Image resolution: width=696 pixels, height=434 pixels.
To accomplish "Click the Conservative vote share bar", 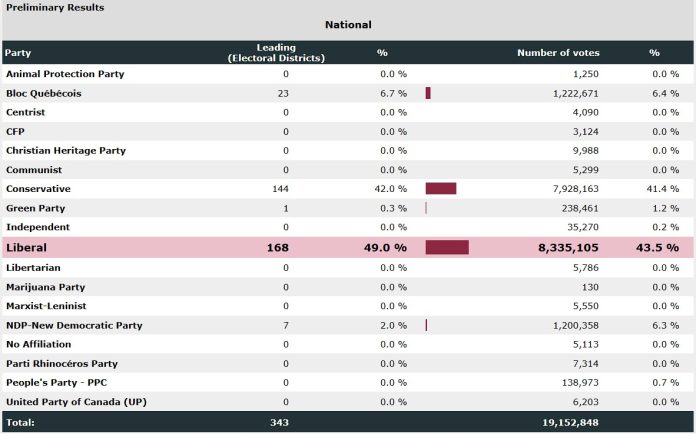I will point(441,189).
